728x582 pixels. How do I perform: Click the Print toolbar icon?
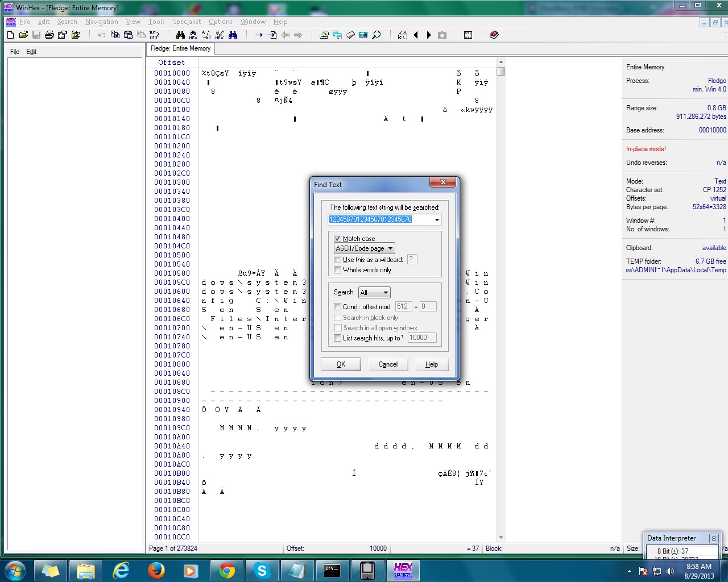[x=49, y=35]
